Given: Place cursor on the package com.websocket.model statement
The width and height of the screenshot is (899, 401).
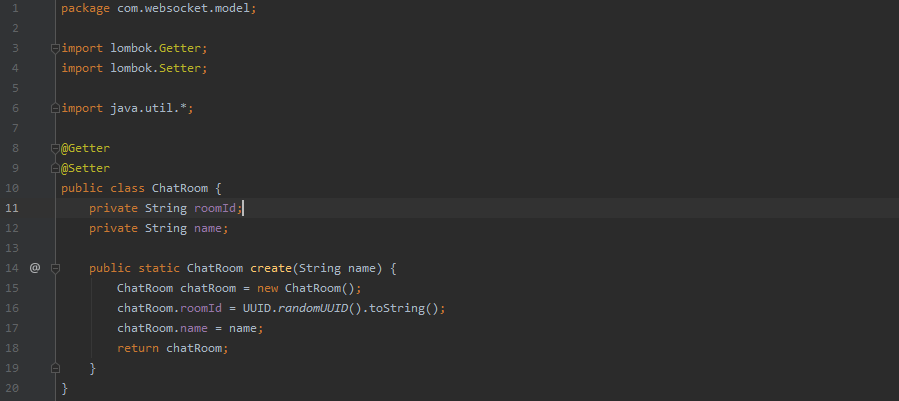Looking at the screenshot, I should coord(158,8).
